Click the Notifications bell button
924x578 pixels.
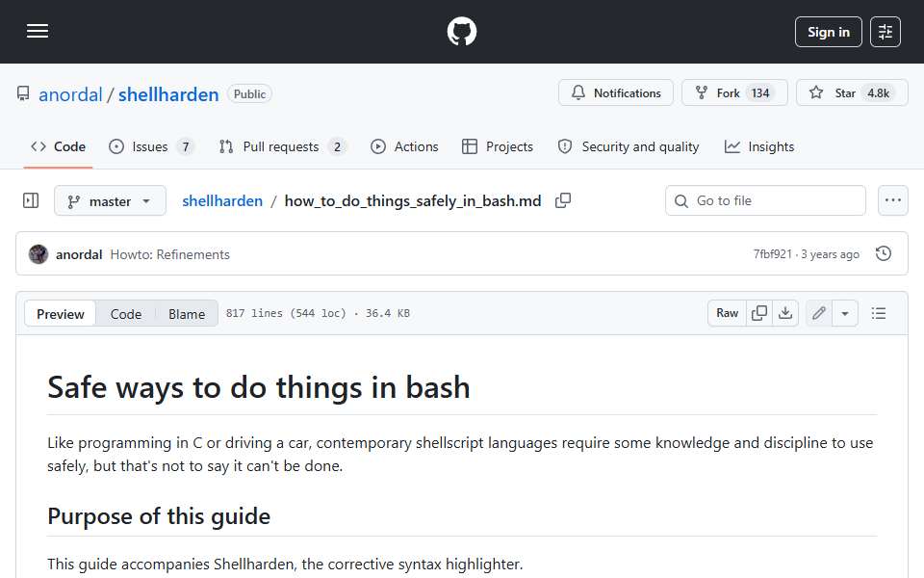coord(616,92)
